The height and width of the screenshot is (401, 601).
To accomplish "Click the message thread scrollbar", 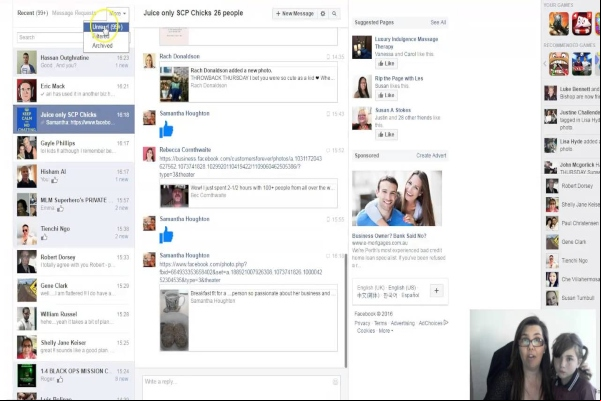I will (x=345, y=311).
